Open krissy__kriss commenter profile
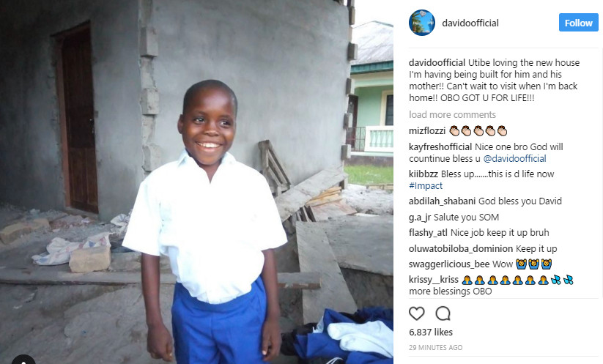603x364 pixels. pos(434,280)
